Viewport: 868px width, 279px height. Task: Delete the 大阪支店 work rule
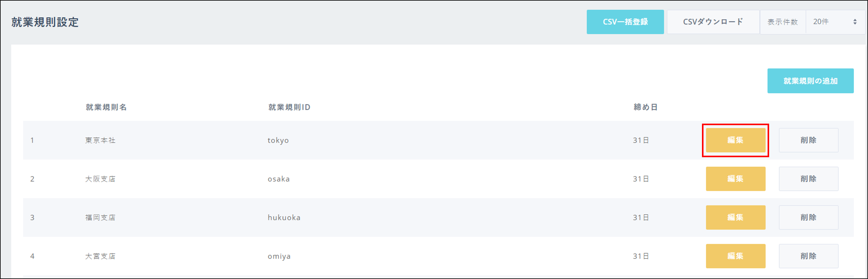(x=808, y=179)
